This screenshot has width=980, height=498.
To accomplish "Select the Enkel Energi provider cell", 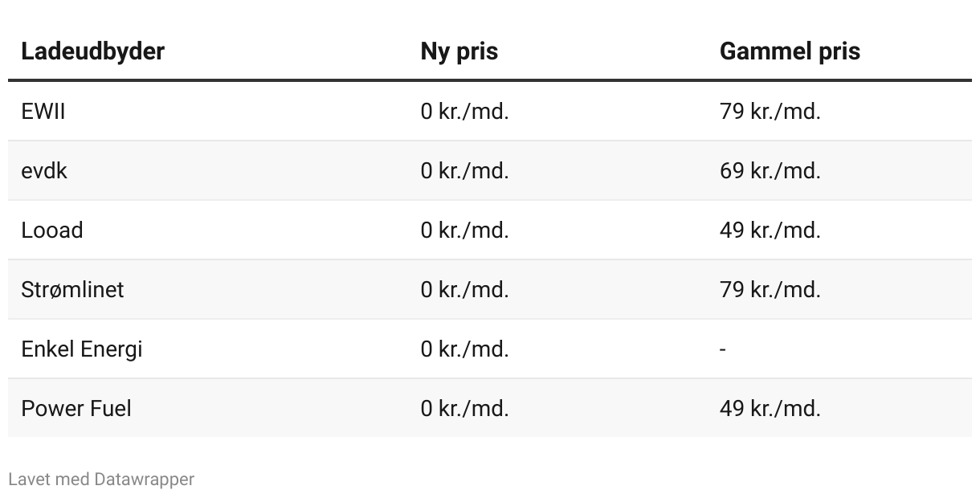I will (x=81, y=349).
